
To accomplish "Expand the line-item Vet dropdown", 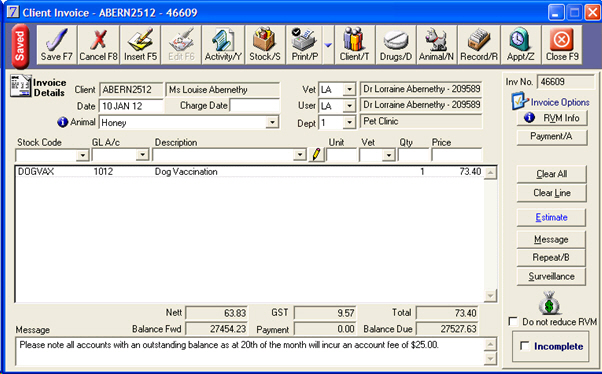I will tap(389, 155).
